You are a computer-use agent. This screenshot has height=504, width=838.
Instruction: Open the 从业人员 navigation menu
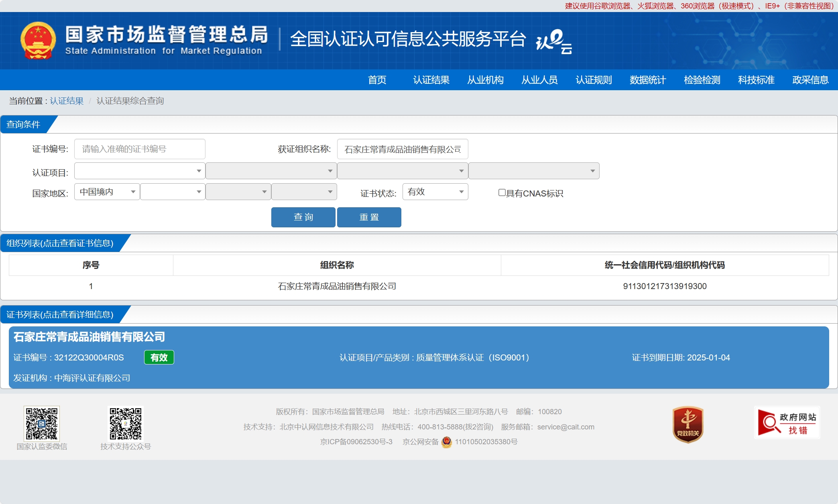coord(540,80)
